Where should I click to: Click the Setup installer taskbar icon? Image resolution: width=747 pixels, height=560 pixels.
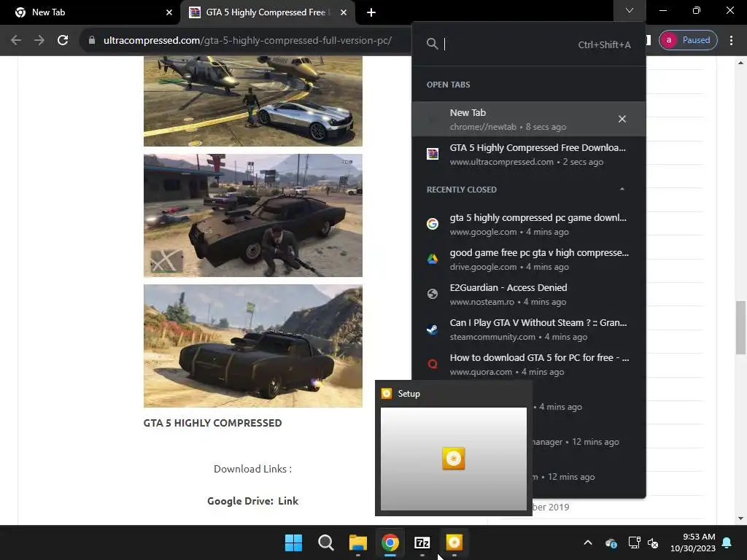coord(454,542)
